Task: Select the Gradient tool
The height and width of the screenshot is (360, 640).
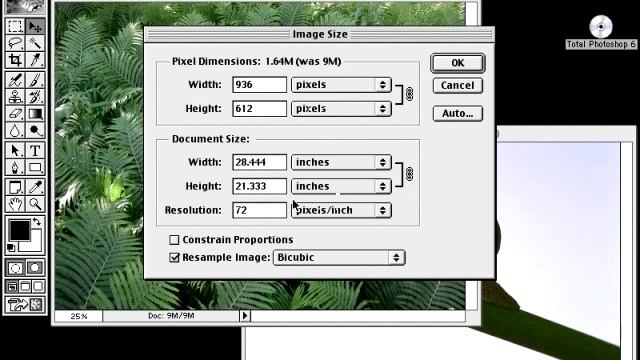Action: [35, 113]
